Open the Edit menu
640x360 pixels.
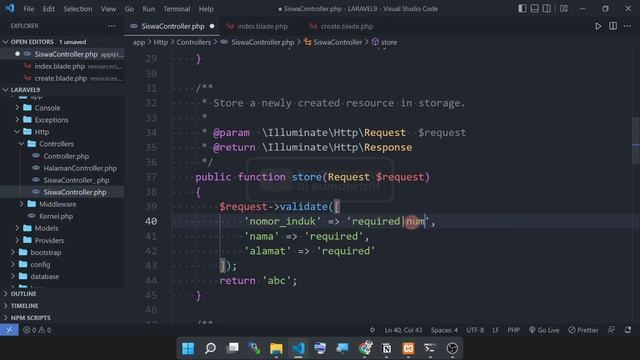coord(49,9)
